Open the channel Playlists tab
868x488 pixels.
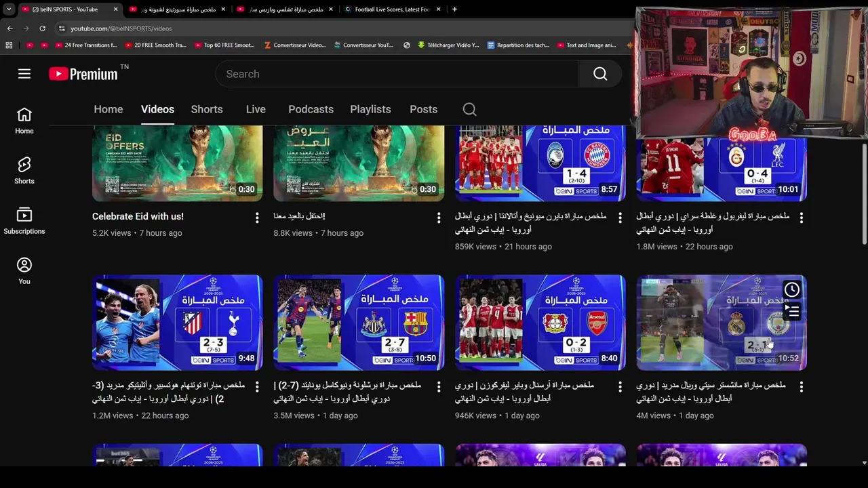(x=370, y=109)
